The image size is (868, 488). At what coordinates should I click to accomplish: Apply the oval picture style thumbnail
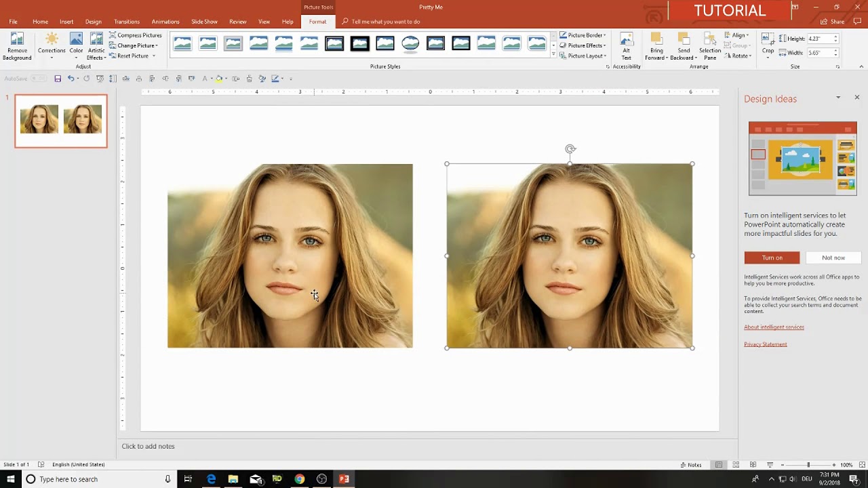tap(410, 44)
